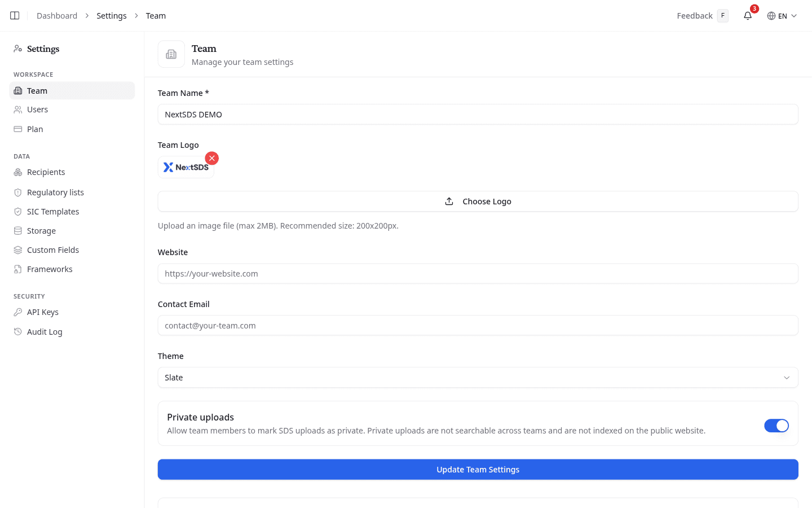Click the Storage database icon
The image size is (812, 508).
18,231
